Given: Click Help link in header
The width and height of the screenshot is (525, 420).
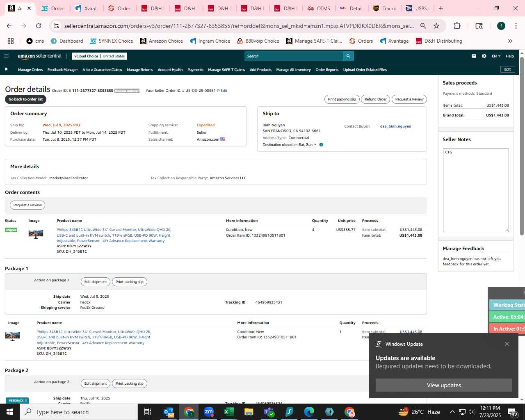Looking at the screenshot, I should [x=510, y=56].
